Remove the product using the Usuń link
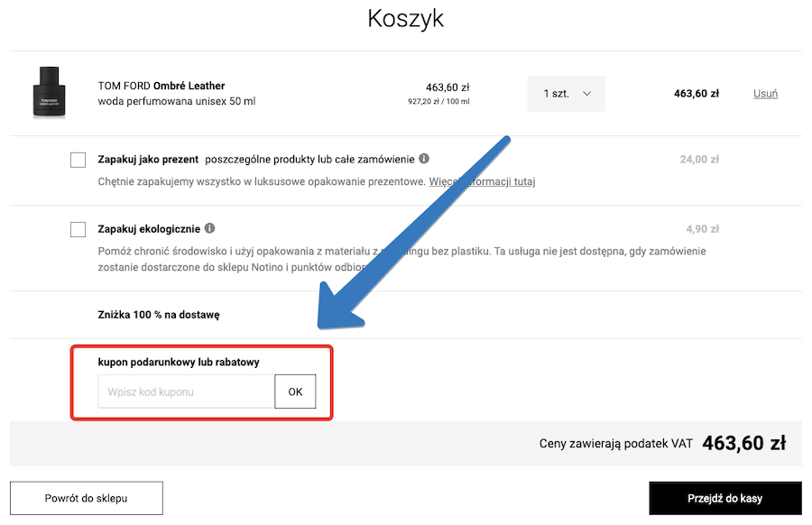Viewport: 812px width, 525px height. click(x=764, y=93)
